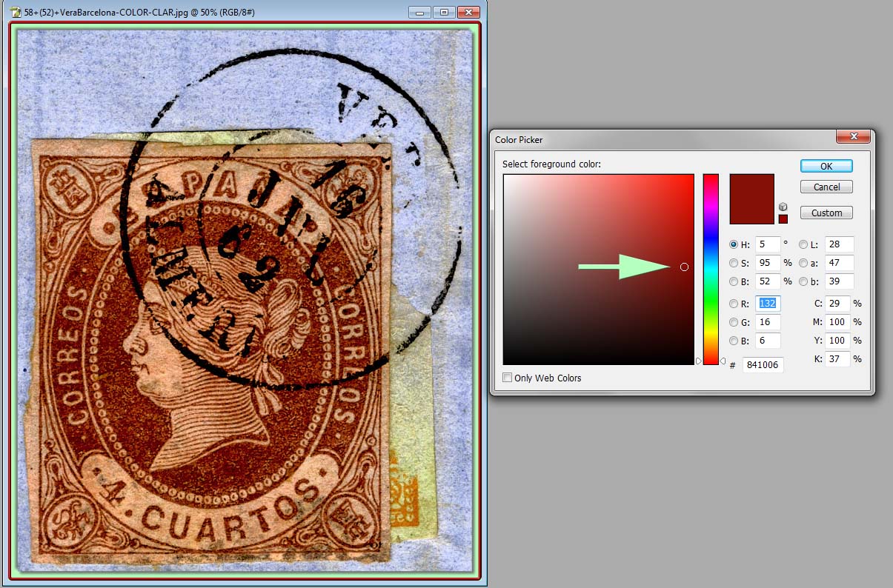Click the image window title text

coord(139,13)
